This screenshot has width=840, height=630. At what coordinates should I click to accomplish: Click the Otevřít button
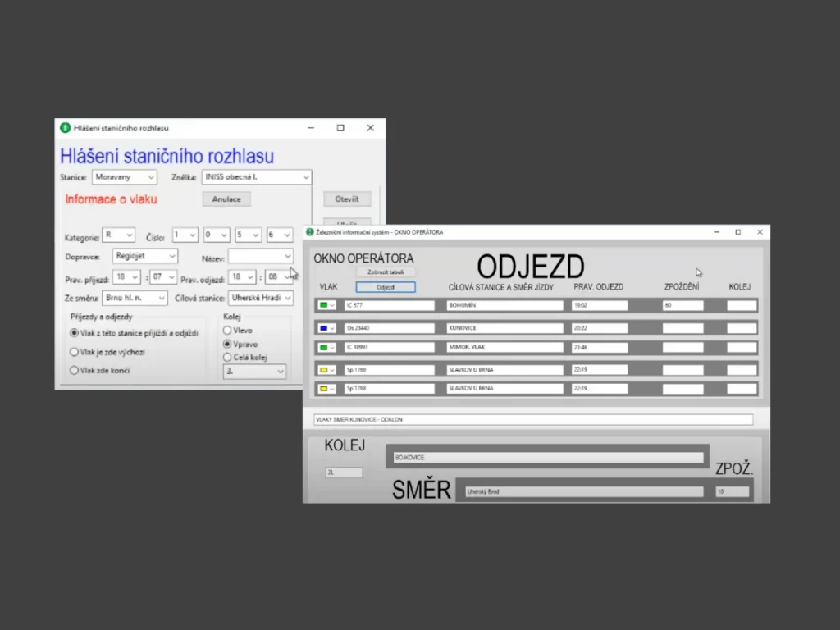coord(347,199)
